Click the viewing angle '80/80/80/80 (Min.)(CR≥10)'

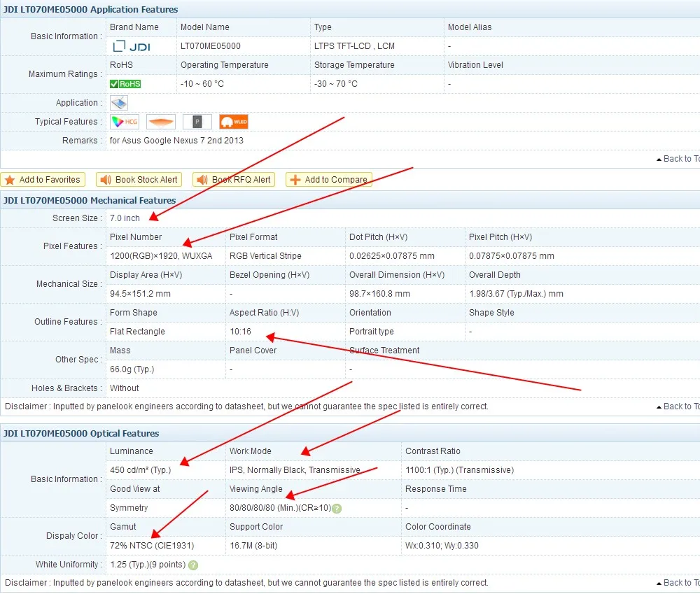(x=281, y=509)
